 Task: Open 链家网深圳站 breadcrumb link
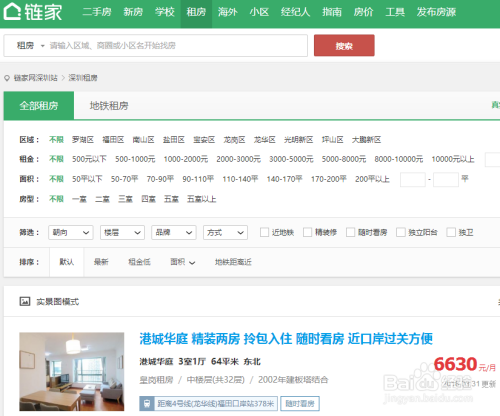(x=36, y=78)
